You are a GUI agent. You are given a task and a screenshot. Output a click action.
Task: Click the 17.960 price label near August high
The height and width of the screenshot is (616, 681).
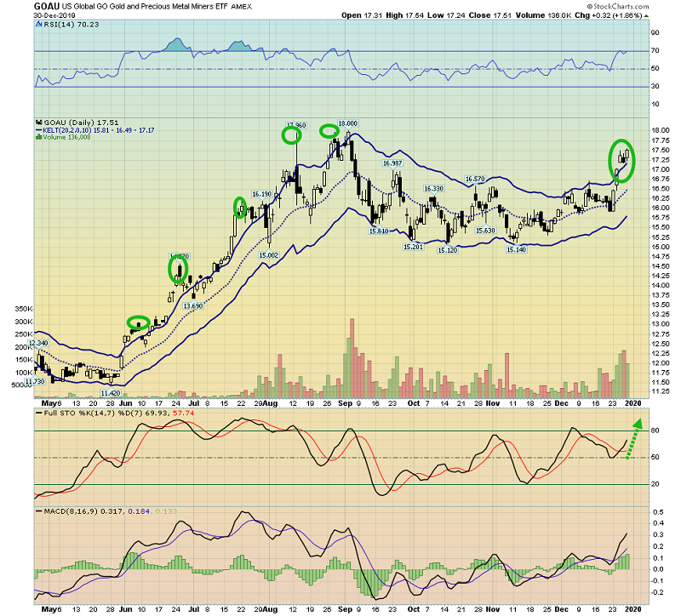296,125
